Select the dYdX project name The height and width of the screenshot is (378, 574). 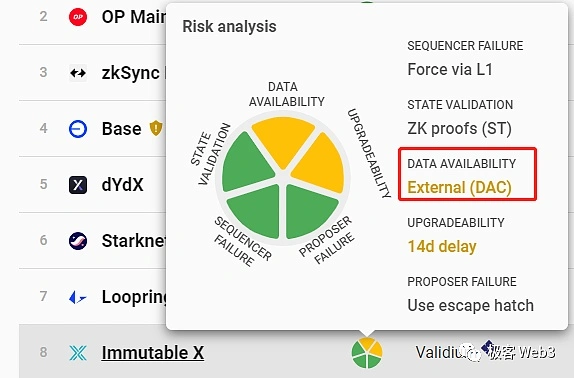pyautogui.click(x=122, y=185)
